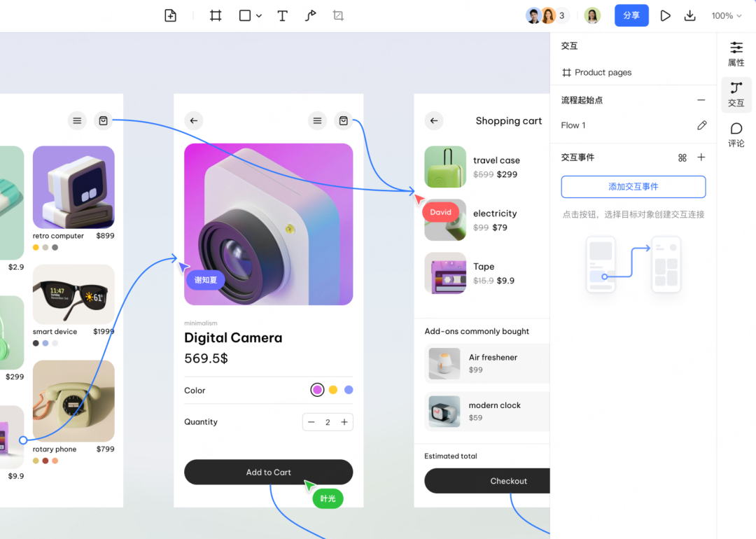Click the modern clock add-on card
The width and height of the screenshot is (756, 539).
tap(487, 411)
